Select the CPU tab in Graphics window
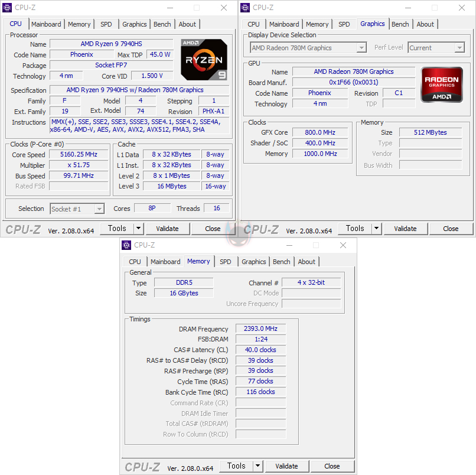 [253, 24]
